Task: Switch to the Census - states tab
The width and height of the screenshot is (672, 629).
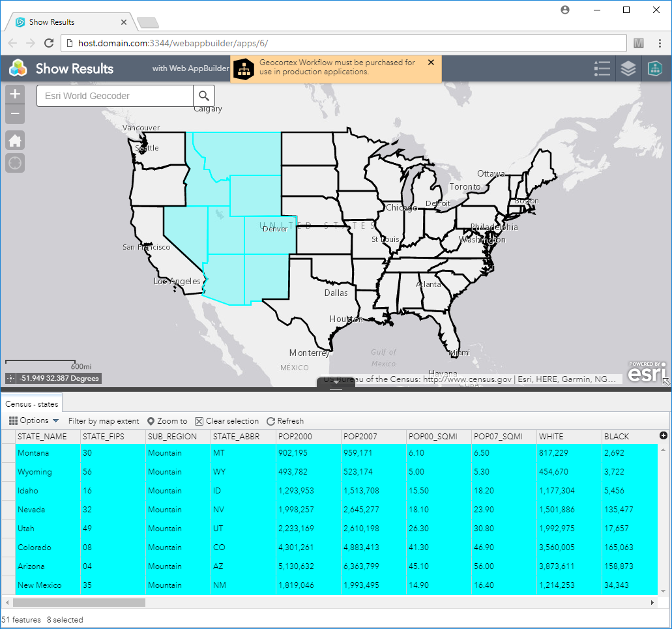Action: point(32,404)
